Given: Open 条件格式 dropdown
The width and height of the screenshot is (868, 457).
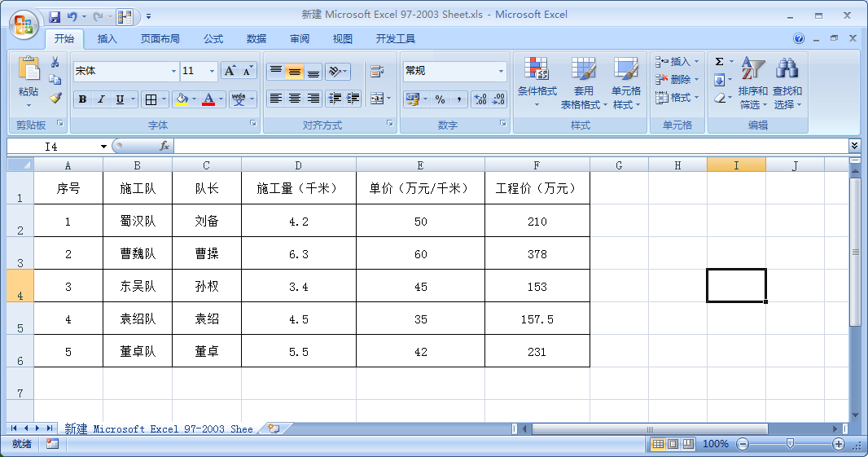Looking at the screenshot, I should click(537, 83).
